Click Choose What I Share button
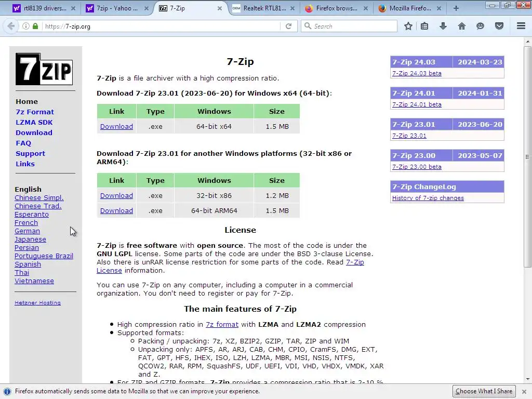 [484, 391]
